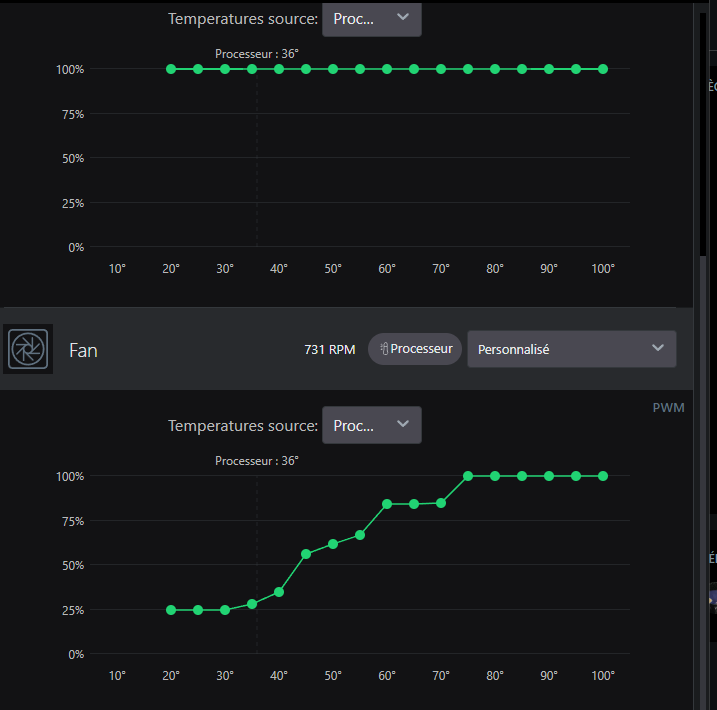Click the Processeur temperature sensor chip
717x710 pixels.
(x=415, y=349)
